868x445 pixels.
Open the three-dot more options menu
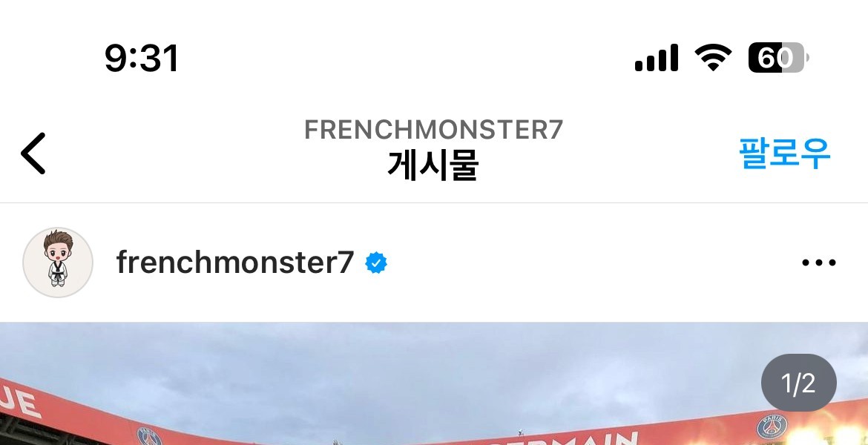819,263
